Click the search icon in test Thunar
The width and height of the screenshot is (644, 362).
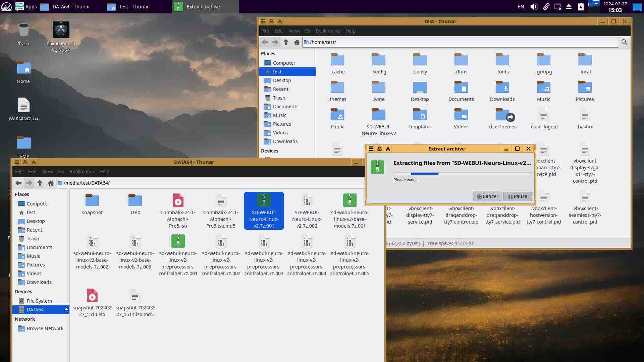tap(624, 42)
